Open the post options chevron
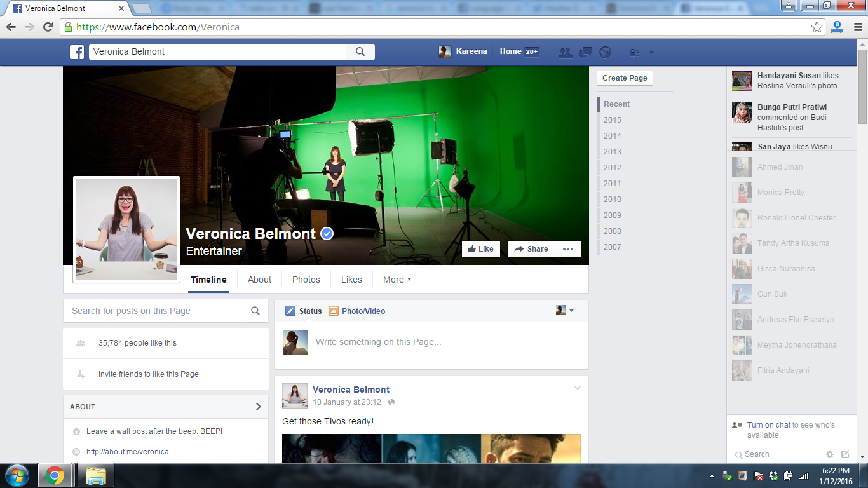The image size is (868, 488). point(578,388)
